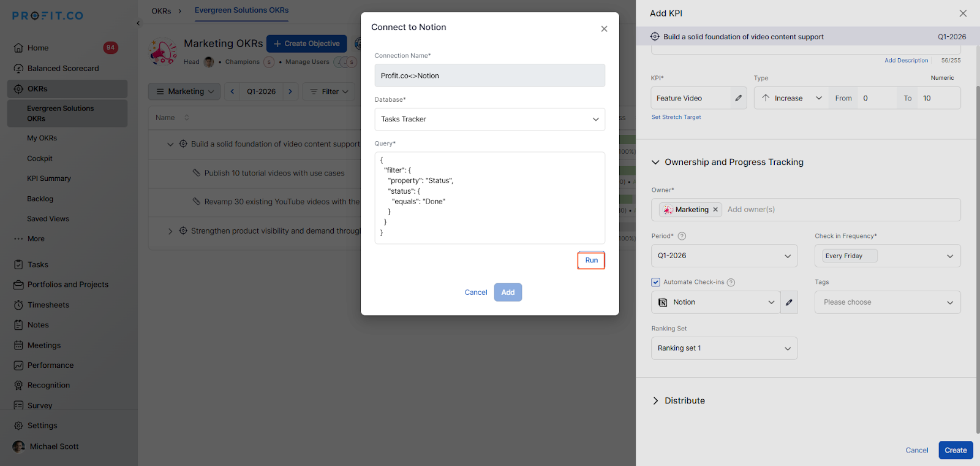Open Saved Views in sidebar
The image size is (980, 466).
click(x=48, y=219)
